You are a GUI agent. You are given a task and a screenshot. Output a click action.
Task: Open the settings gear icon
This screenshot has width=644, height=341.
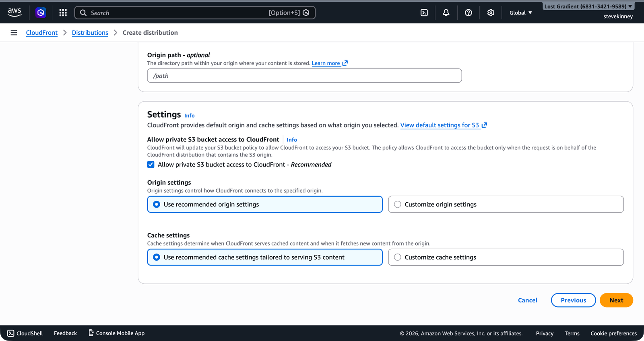click(x=491, y=12)
